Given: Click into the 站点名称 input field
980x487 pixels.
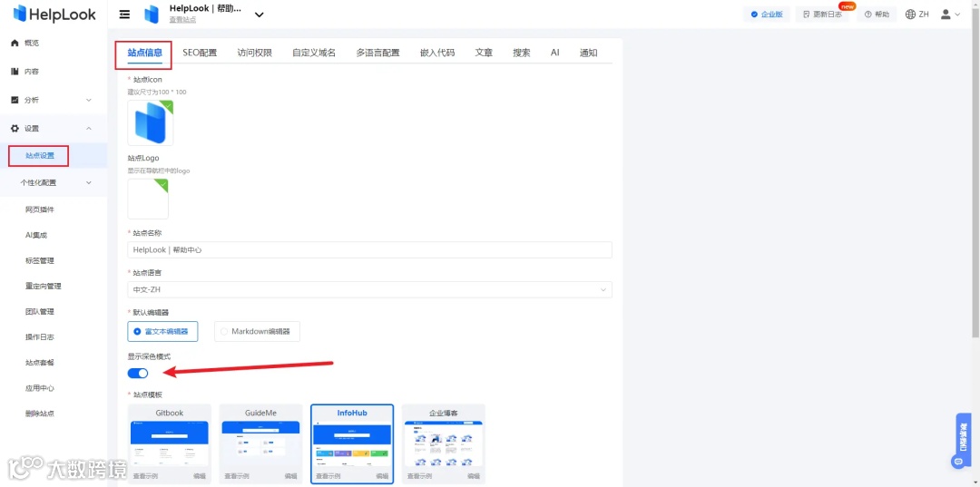Looking at the screenshot, I should click(369, 249).
